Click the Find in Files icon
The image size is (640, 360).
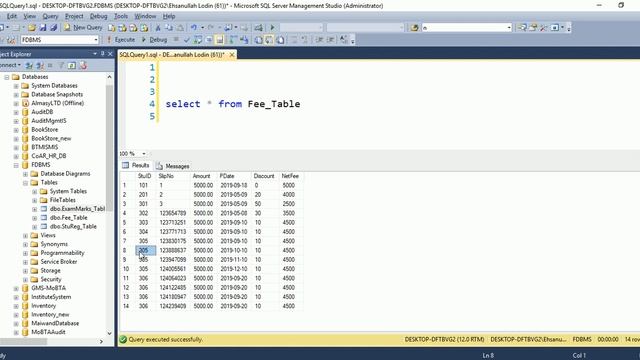pos(414,27)
